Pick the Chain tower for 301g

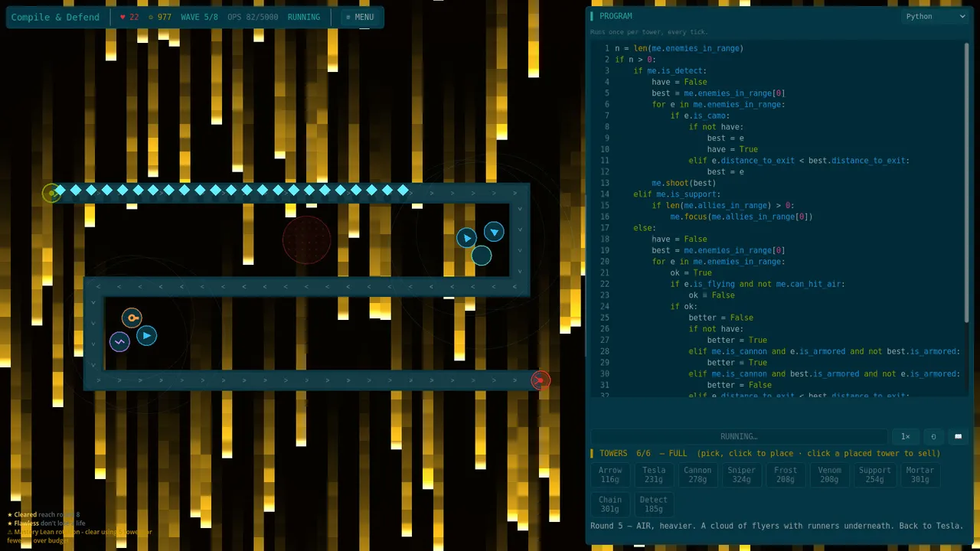coord(610,504)
